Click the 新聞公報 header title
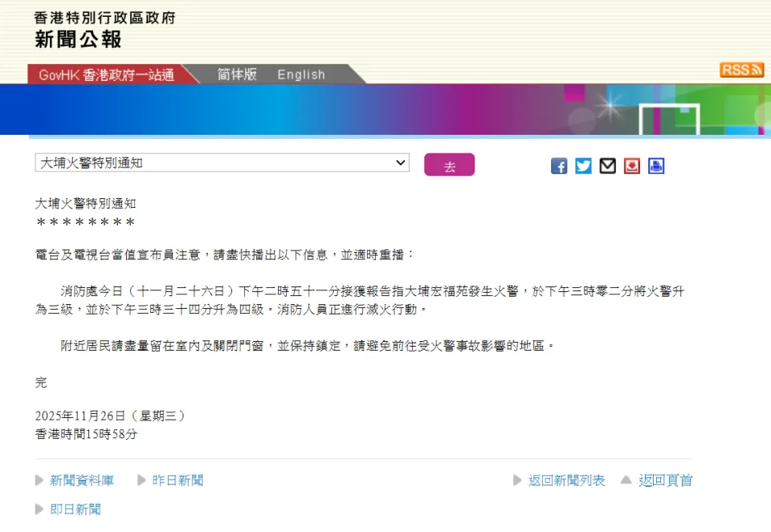Viewport: 771px width, 532px height. (78, 39)
